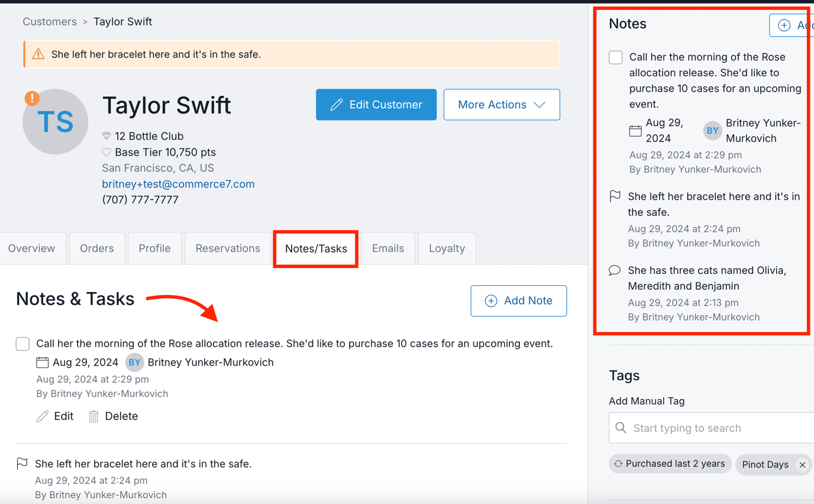Click sidebar timestamp Aug 29, 2024 at 2:13 pm
The width and height of the screenshot is (814, 504).
coord(683,303)
